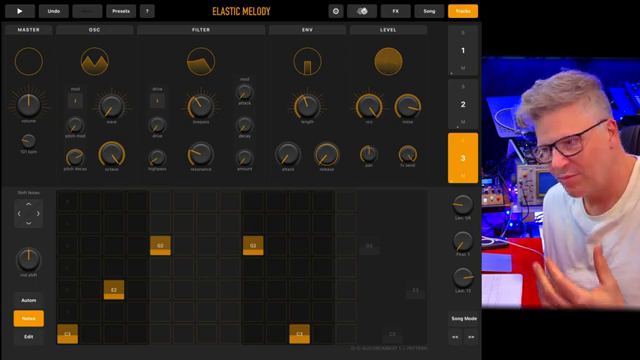Click the pitch mod knob
The image size is (640, 360).
[x=75, y=125]
